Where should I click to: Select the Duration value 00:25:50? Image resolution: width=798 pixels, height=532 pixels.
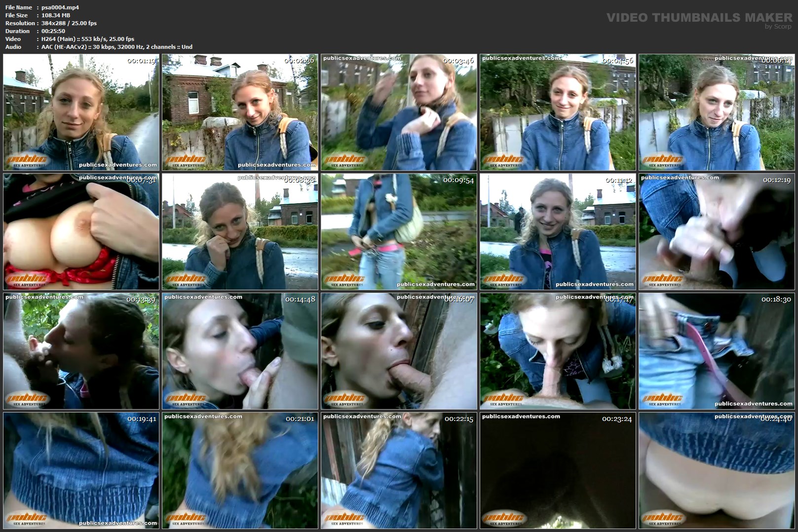(x=53, y=31)
